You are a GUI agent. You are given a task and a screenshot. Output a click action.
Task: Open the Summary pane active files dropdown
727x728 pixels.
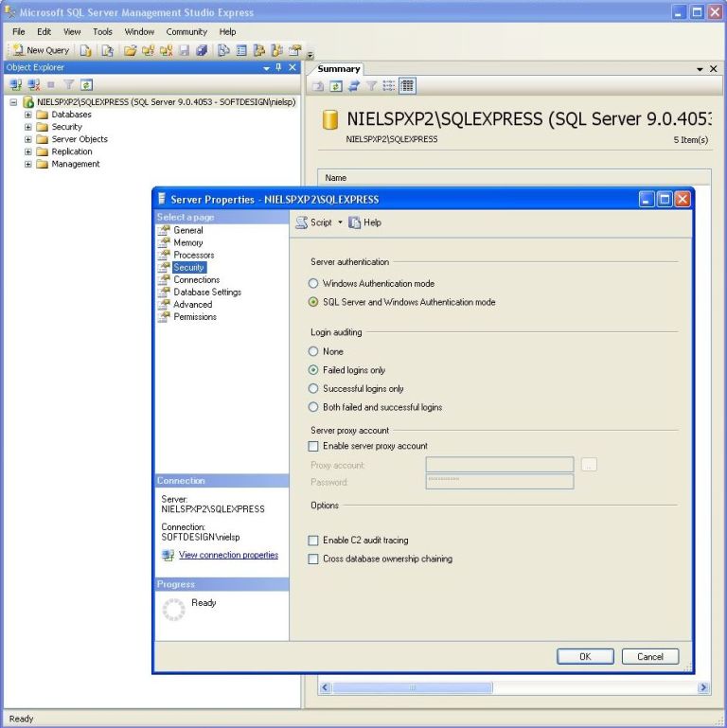click(700, 69)
